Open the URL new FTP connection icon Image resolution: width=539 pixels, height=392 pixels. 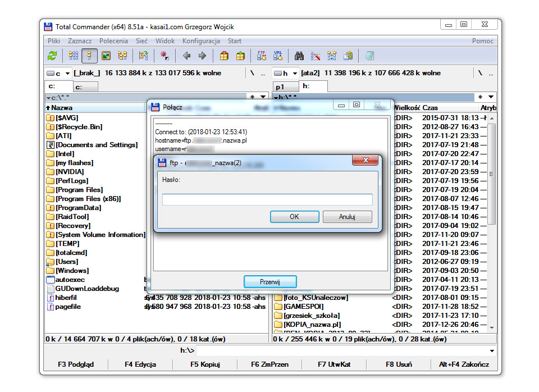pos(278,56)
